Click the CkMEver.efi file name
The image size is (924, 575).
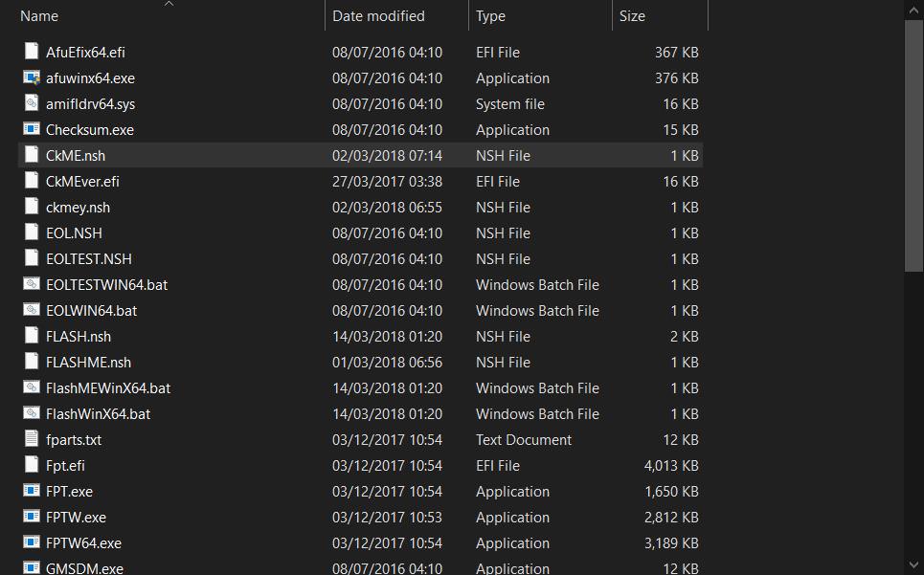point(82,181)
